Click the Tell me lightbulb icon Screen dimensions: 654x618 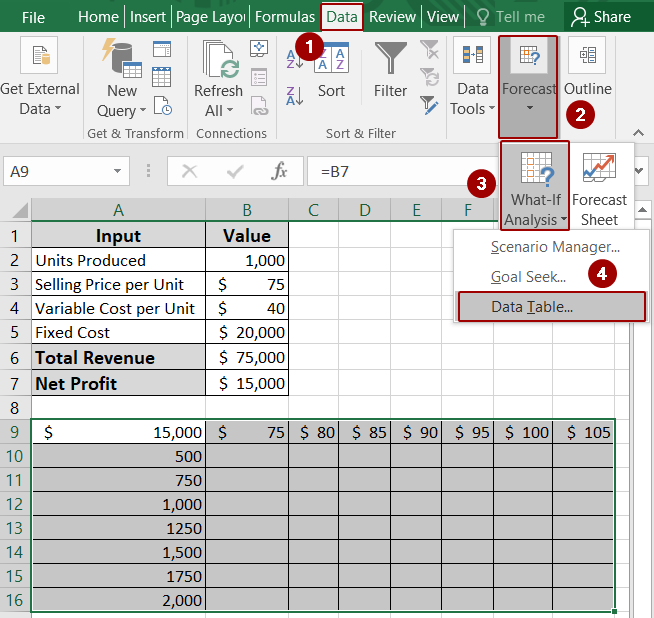[483, 17]
